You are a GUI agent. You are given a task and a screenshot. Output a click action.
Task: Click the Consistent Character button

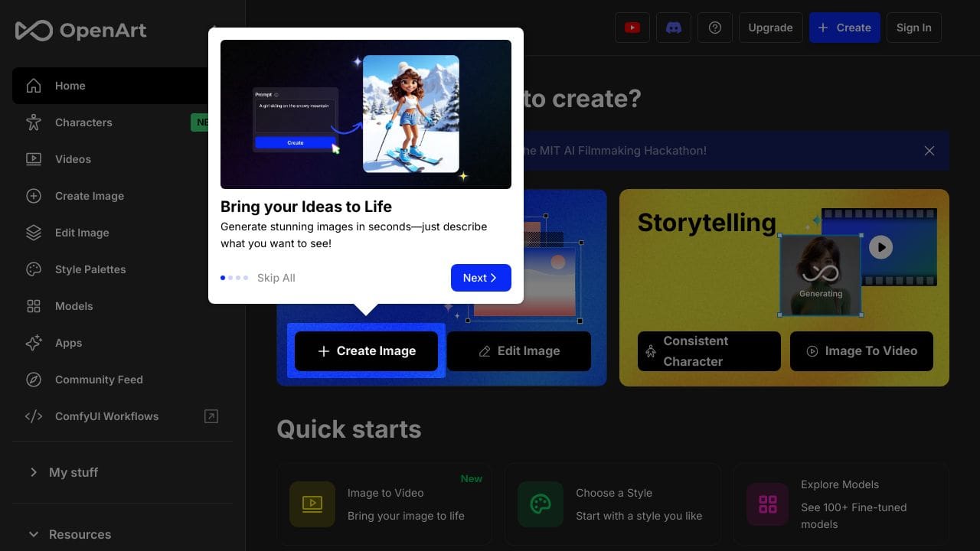click(x=709, y=351)
